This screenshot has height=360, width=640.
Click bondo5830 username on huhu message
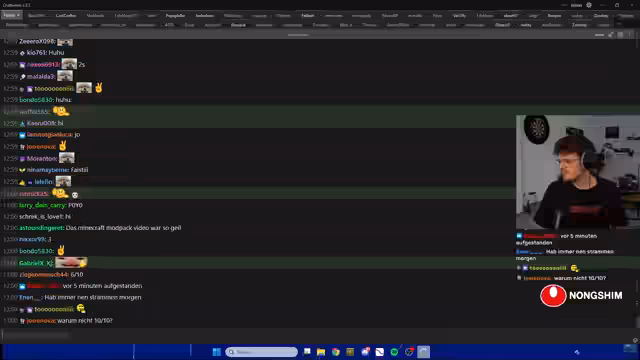tap(36, 100)
